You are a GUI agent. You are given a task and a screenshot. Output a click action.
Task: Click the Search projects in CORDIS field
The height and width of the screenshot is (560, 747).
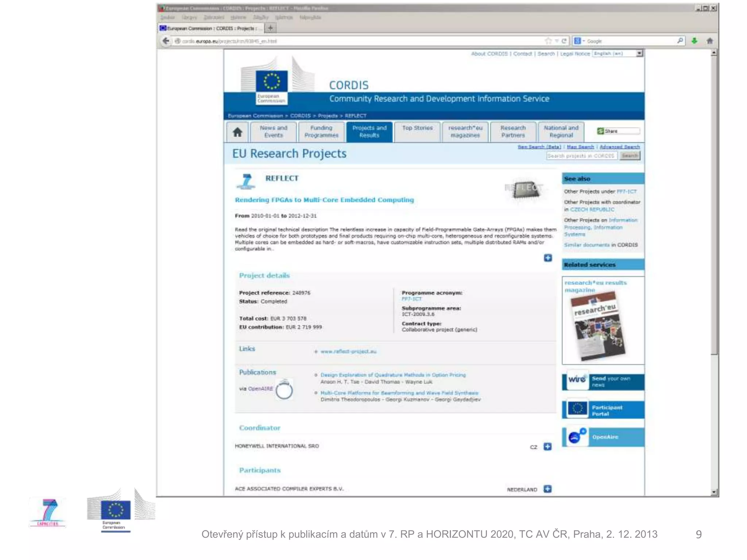[x=581, y=156]
